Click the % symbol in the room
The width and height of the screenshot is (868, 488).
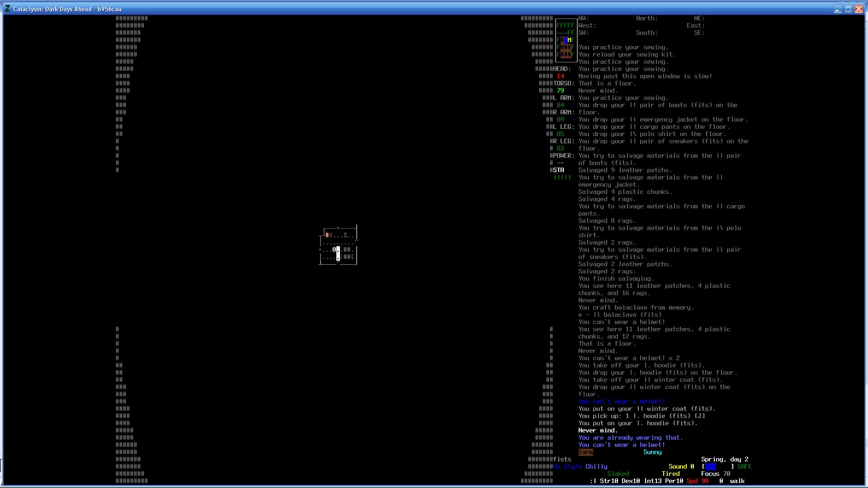click(345, 235)
